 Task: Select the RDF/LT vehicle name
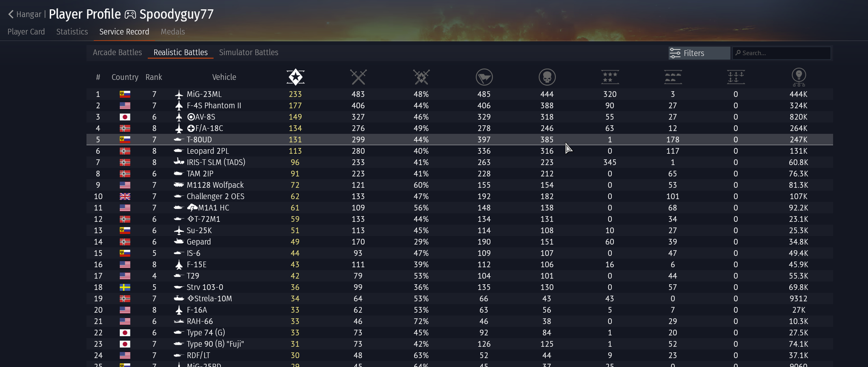point(199,355)
